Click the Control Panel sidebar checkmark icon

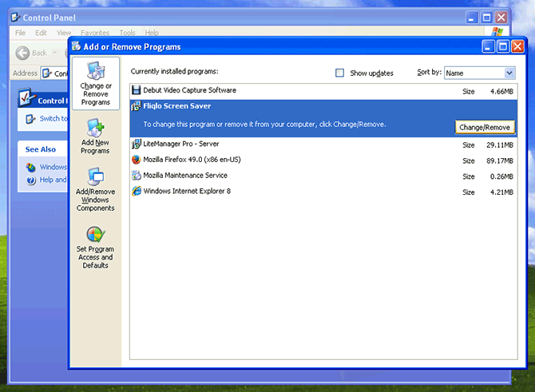[26, 98]
